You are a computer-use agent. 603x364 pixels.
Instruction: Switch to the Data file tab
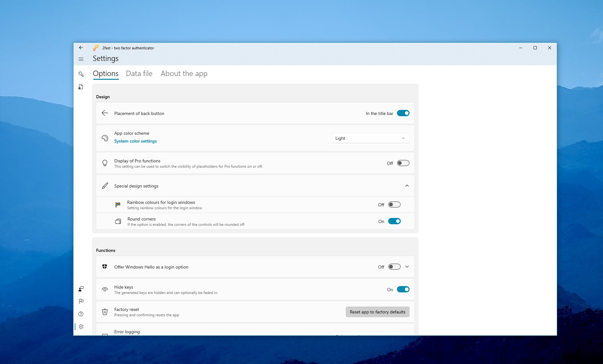[x=139, y=73]
